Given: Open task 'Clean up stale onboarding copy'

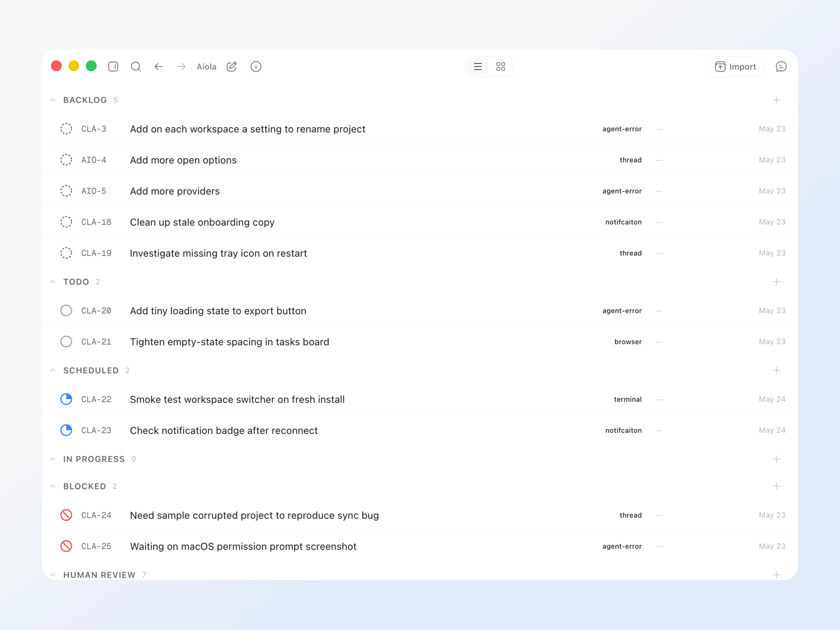Looking at the screenshot, I should (x=202, y=223).
